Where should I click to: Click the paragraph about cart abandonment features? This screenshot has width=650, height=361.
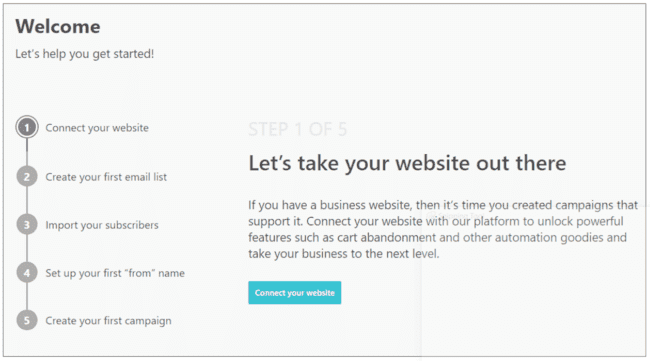point(443,229)
